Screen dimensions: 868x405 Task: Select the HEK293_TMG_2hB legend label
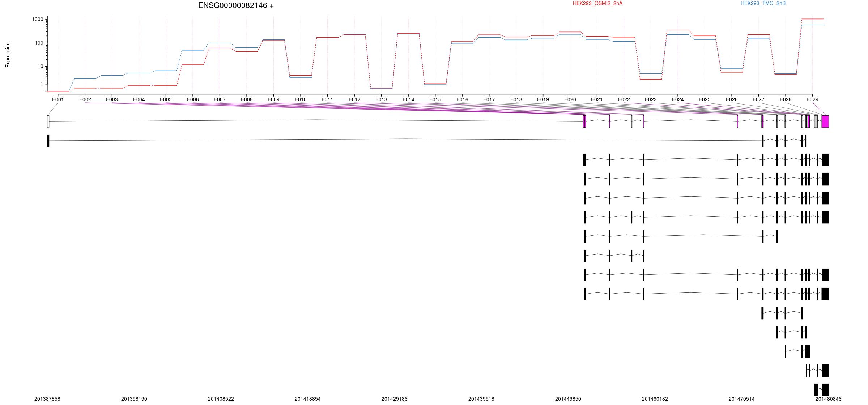click(x=763, y=3)
